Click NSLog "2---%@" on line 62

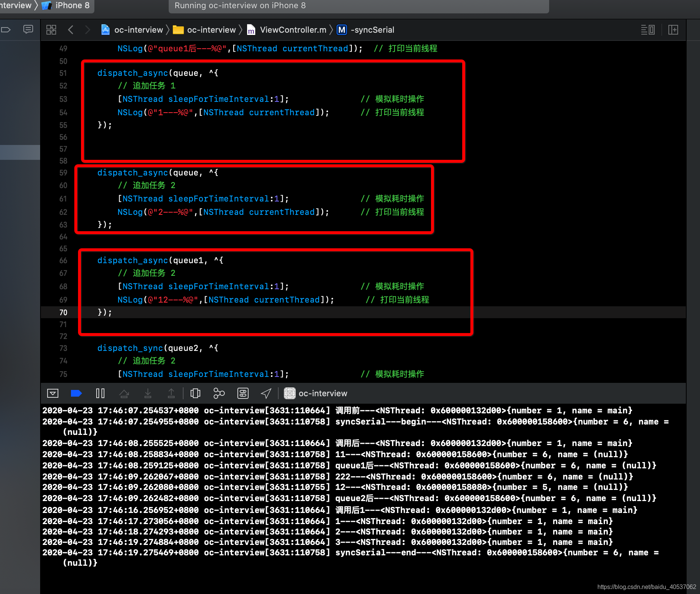point(223,212)
